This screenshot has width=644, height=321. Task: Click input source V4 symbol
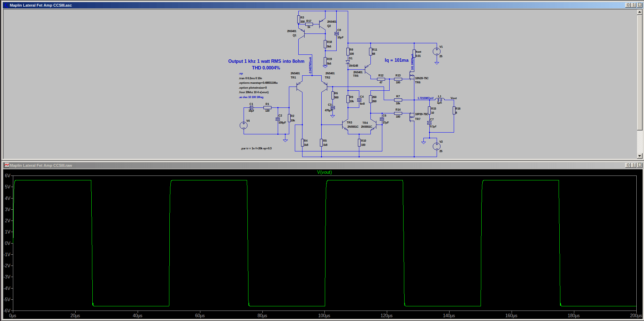[x=244, y=125]
